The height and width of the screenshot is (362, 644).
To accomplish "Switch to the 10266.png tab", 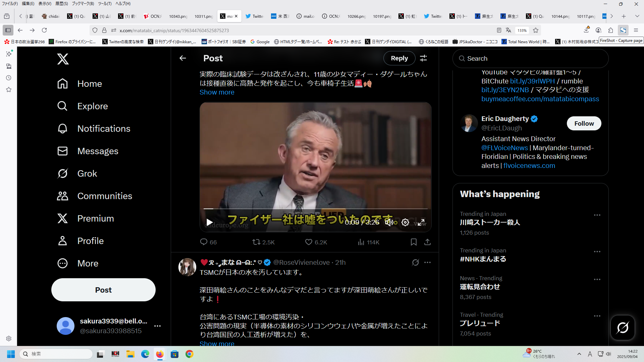I will click(x=356, y=16).
